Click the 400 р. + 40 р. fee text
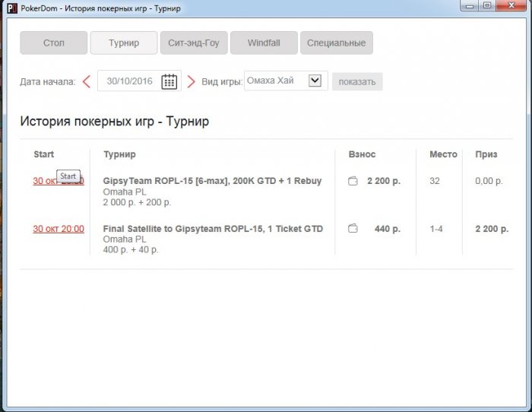The width and height of the screenshot is (532, 412). (x=131, y=250)
